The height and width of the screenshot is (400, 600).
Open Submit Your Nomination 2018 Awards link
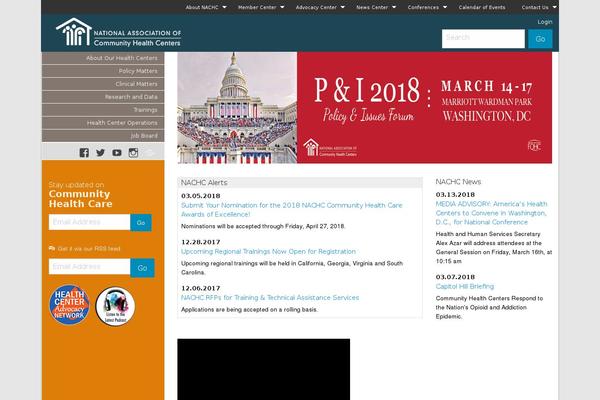pos(292,210)
